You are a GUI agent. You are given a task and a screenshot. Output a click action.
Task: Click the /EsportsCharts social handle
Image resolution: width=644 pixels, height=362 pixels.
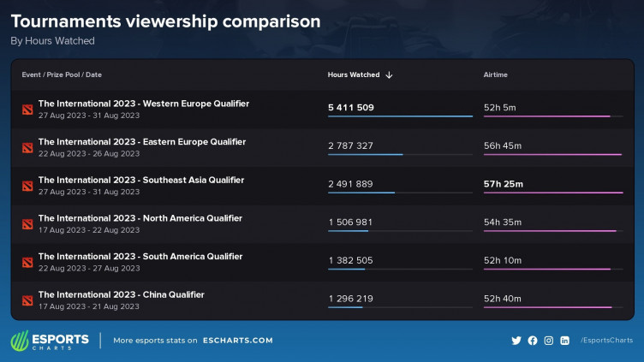click(x=605, y=341)
